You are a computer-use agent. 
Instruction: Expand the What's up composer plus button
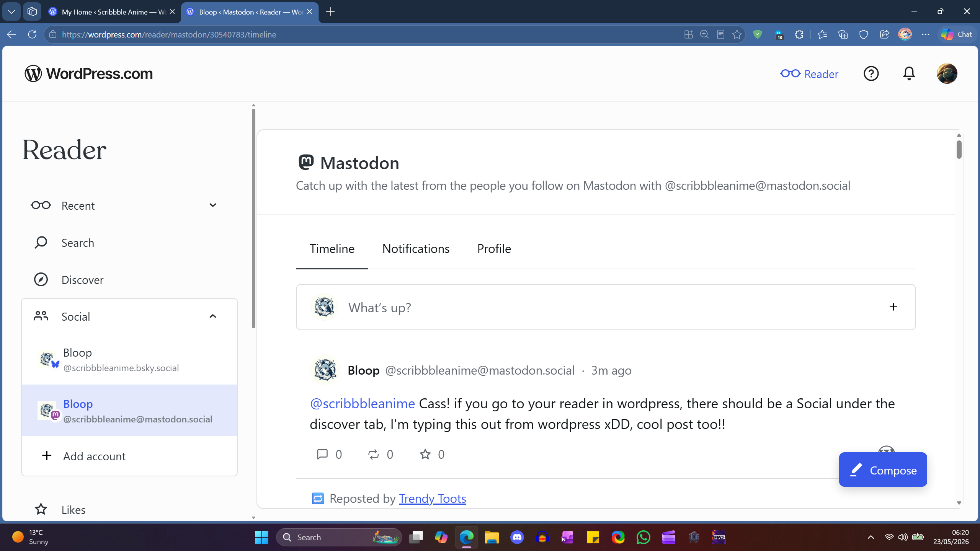click(893, 307)
